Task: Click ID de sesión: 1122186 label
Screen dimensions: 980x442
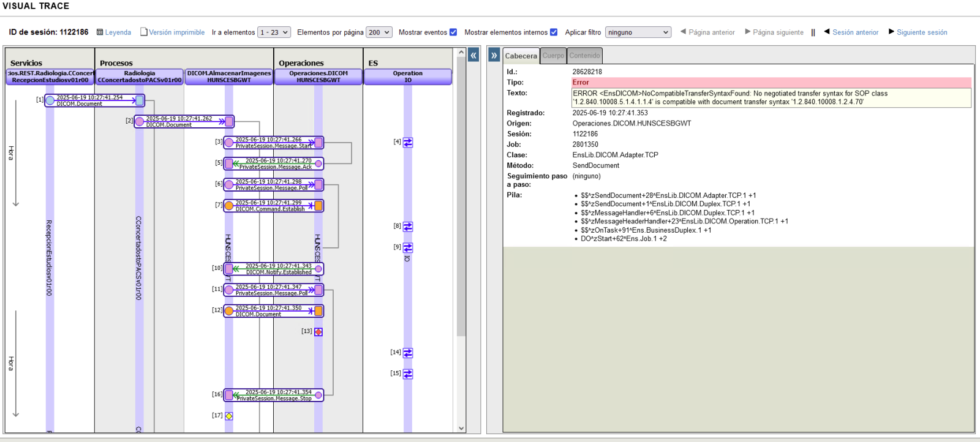Action: click(x=48, y=32)
